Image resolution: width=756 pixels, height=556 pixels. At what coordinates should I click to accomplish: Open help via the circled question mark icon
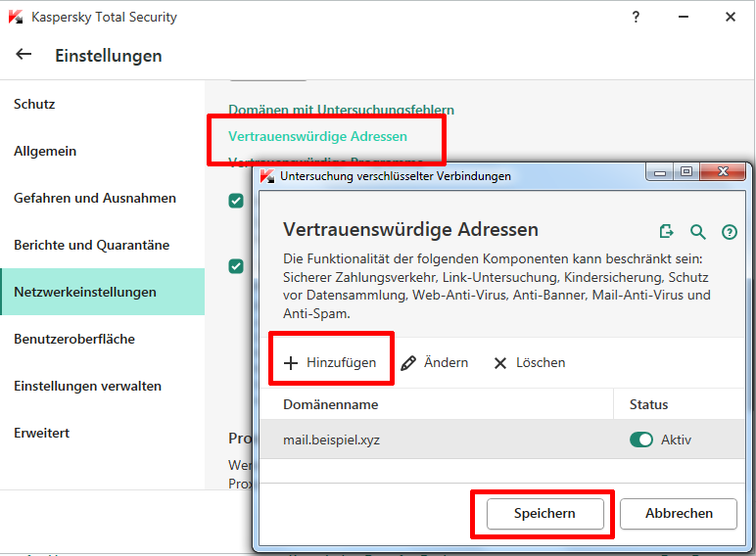click(729, 232)
